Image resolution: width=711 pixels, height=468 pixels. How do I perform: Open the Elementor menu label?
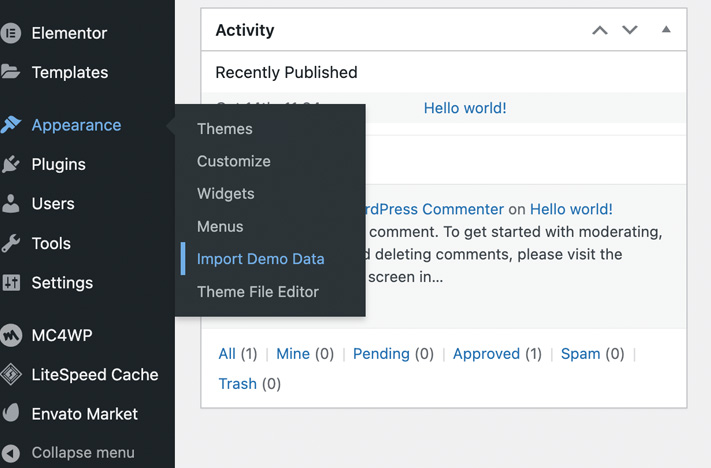click(x=69, y=33)
